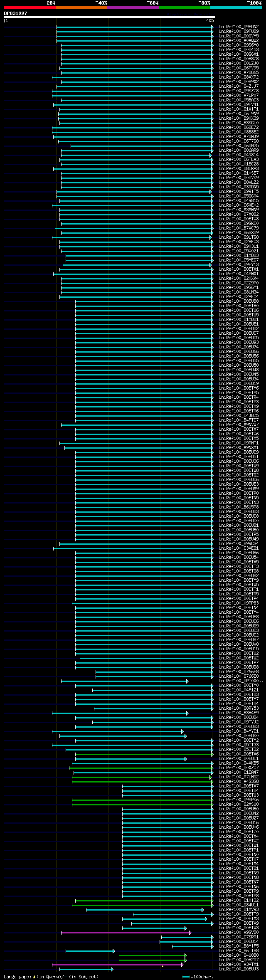
Task: Open the UniRef100_A0AQW2 hit label
Action: 239,41
